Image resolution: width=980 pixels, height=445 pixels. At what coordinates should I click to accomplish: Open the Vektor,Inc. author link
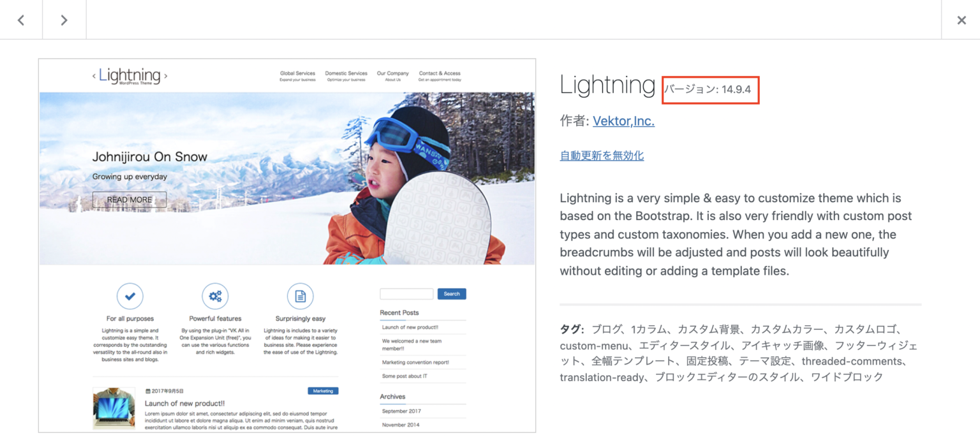point(623,120)
